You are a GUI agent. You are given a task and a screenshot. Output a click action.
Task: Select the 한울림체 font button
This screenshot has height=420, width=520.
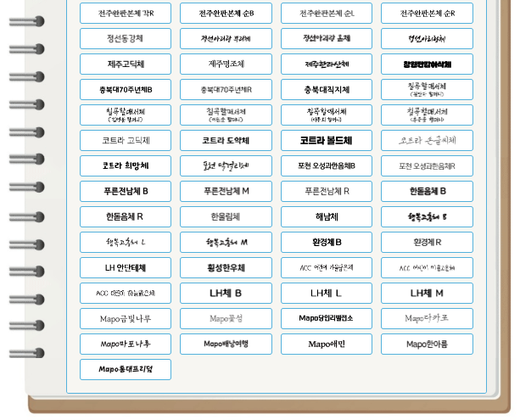[226, 216]
